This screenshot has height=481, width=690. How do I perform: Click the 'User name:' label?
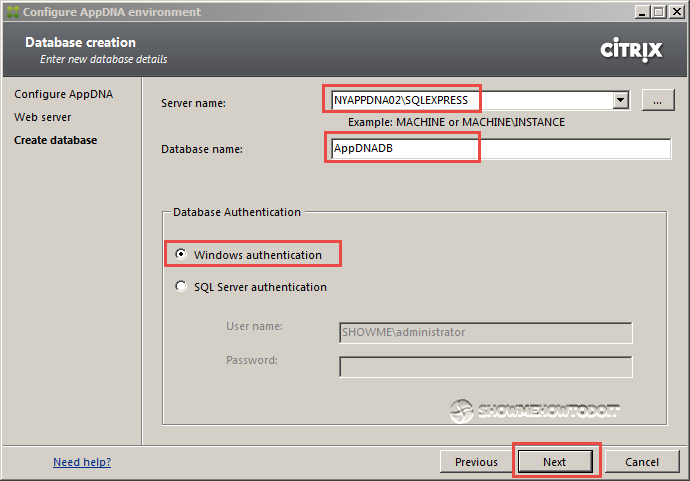tap(254, 326)
